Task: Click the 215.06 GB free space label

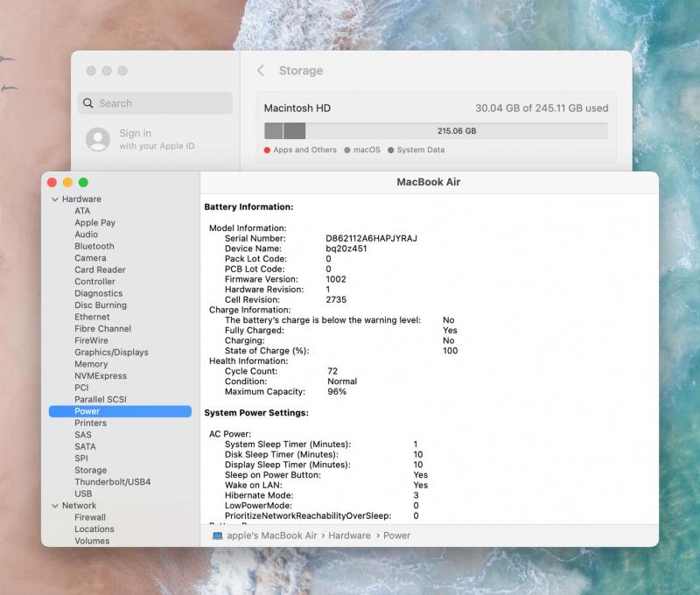Action: [x=457, y=131]
